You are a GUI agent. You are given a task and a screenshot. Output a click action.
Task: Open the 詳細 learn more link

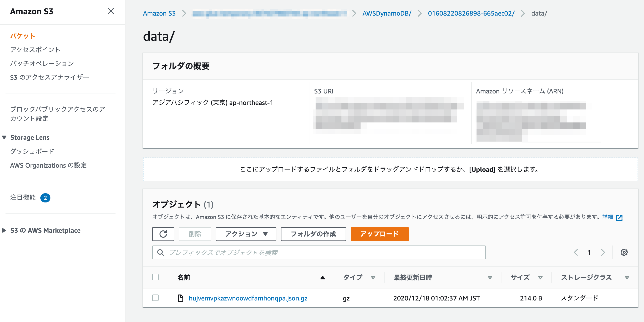(x=608, y=217)
